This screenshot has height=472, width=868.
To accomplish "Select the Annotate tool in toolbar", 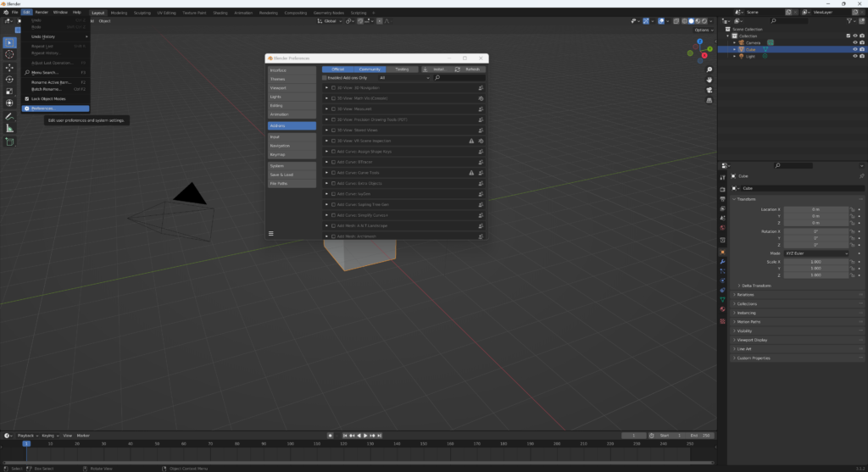I will (9, 116).
